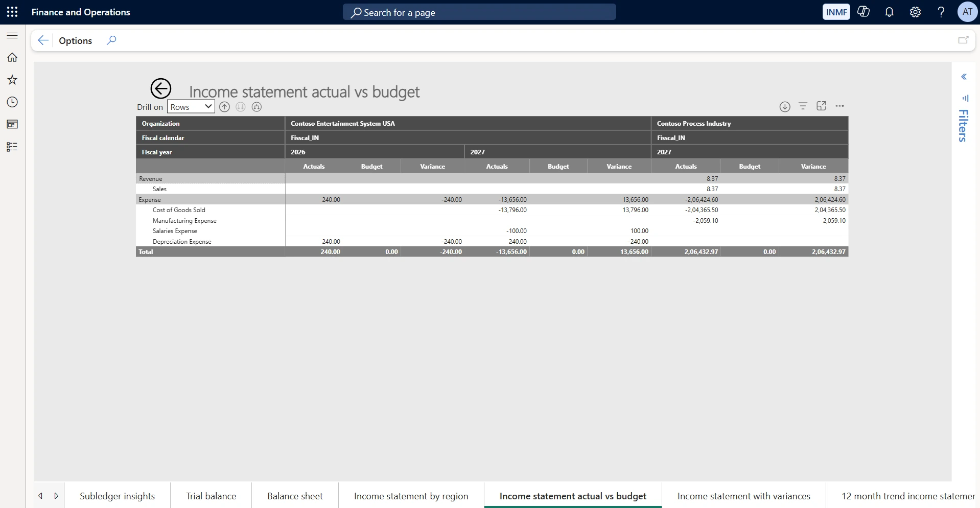
Task: Click the back arrow beside Options
Action: point(43,40)
